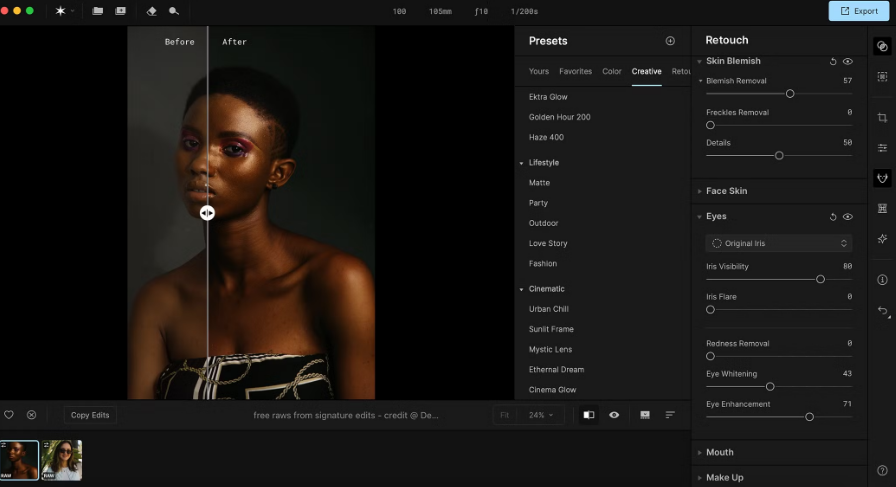Image resolution: width=896 pixels, height=487 pixels.
Task: Click the Eye Whitening slider handle
Action: [770, 387]
